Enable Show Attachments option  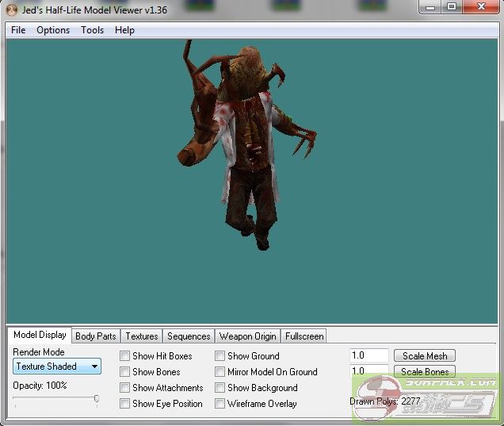click(x=125, y=388)
